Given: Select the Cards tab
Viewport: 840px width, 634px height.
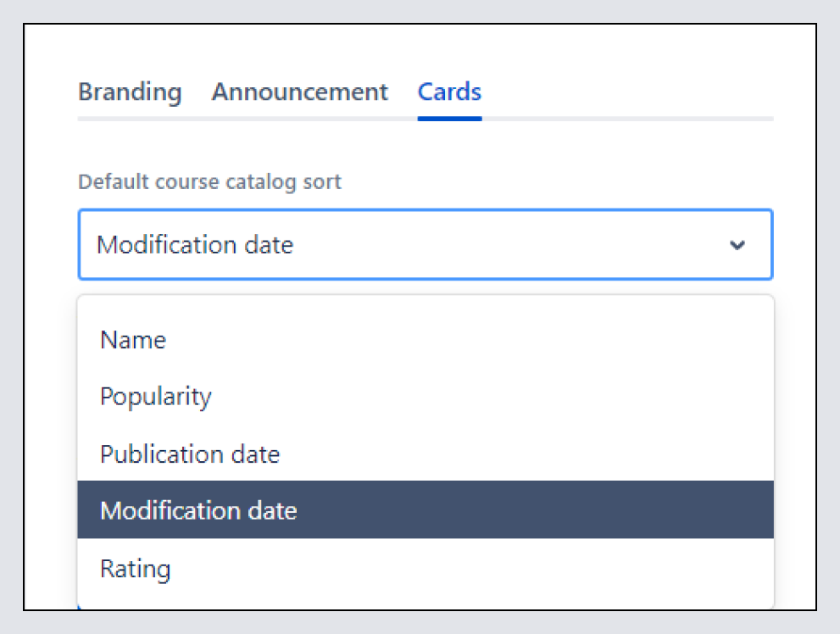Looking at the screenshot, I should (449, 92).
